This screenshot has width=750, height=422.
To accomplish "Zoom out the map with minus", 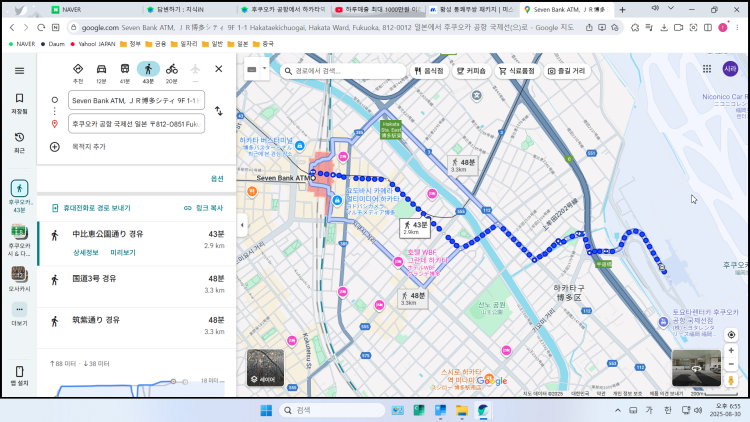I will pos(731,364).
